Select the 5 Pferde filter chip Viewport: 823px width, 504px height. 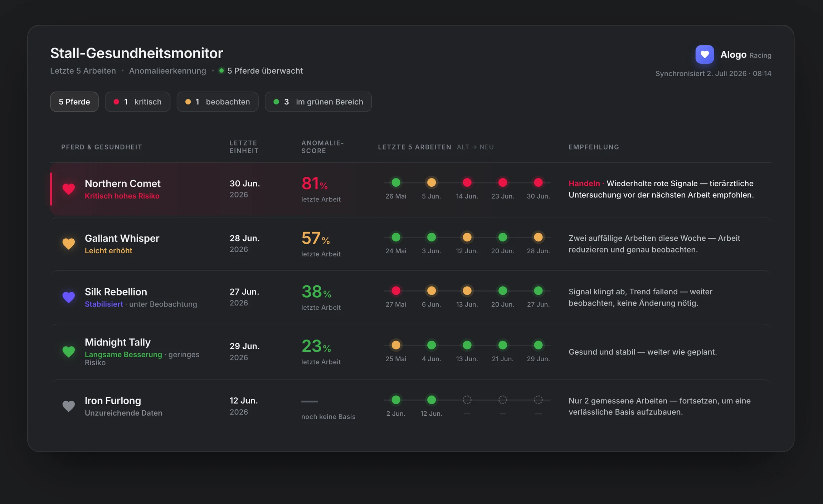tap(74, 102)
